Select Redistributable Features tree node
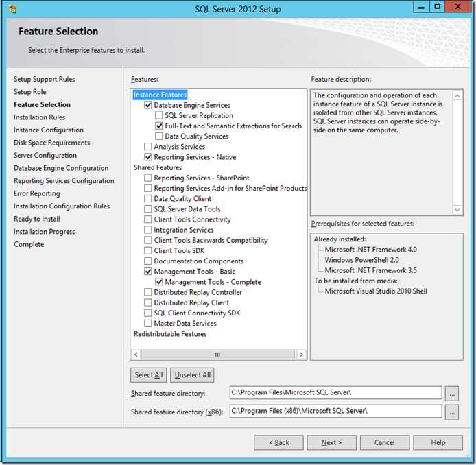The width and height of the screenshot is (476, 465). [170, 334]
